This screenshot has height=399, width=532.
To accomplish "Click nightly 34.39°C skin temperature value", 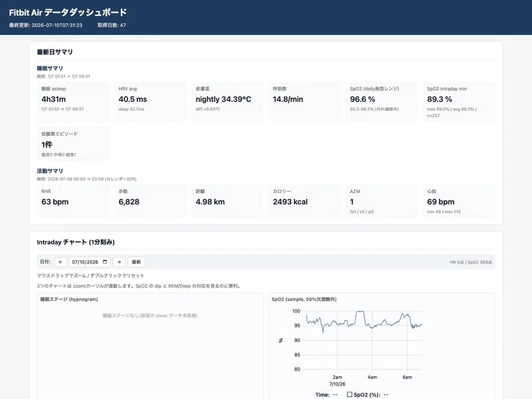I will click(223, 99).
